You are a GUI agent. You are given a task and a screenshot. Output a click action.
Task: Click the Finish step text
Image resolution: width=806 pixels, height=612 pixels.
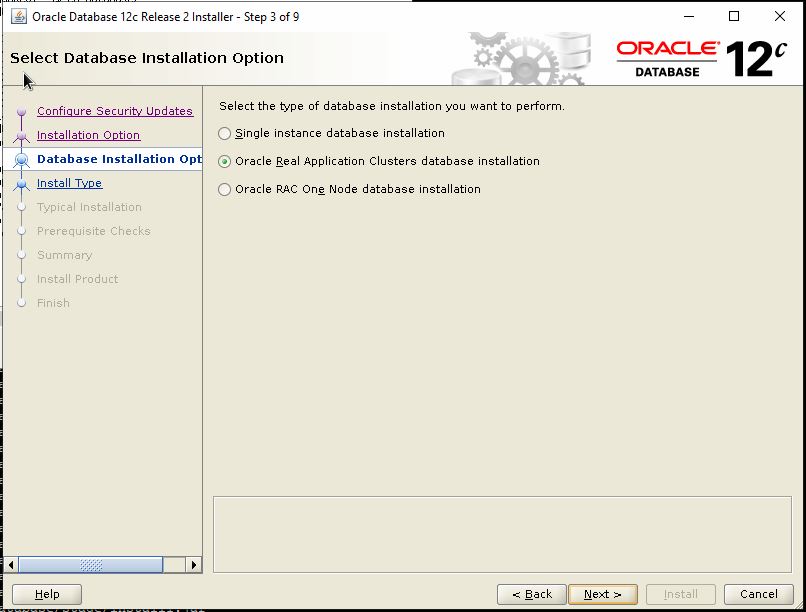[x=53, y=303]
